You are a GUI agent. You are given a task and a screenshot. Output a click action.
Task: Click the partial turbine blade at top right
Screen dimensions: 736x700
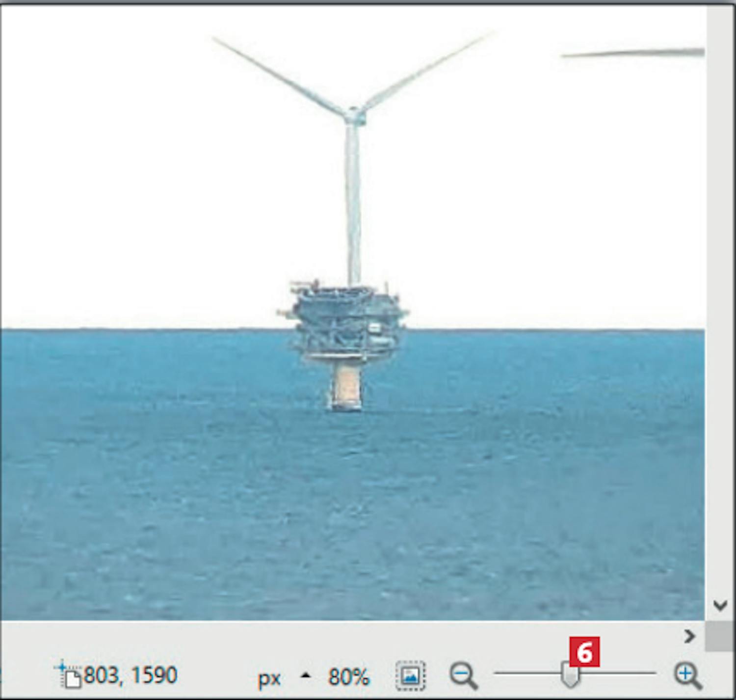click(633, 53)
